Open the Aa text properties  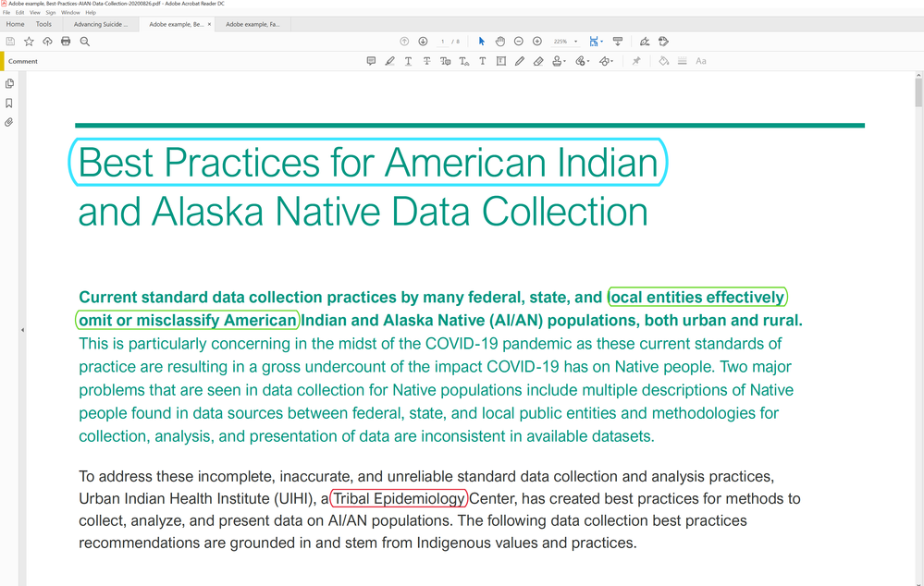[701, 61]
